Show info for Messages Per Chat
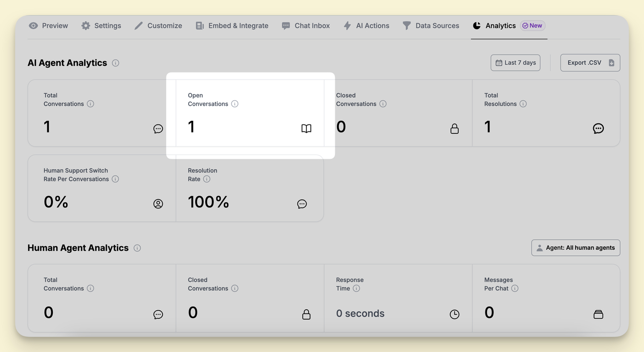The width and height of the screenshot is (644, 352). (515, 289)
